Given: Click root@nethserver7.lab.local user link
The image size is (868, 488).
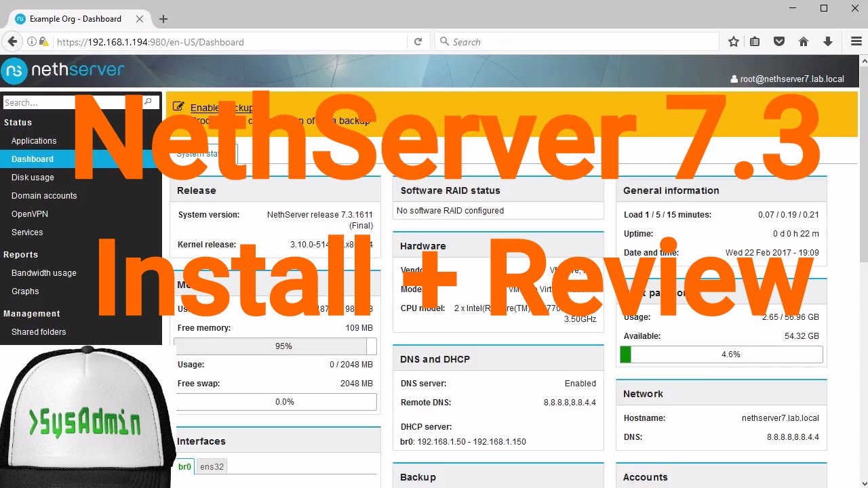Looking at the screenshot, I should (792, 79).
